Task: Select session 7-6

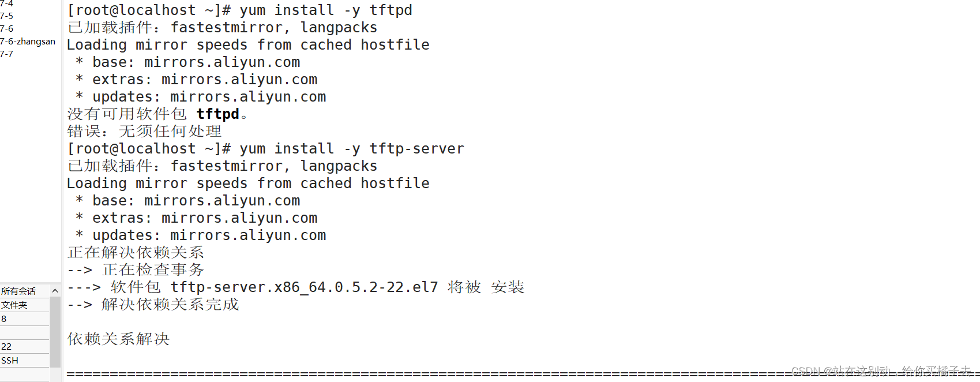Action: 7,28
